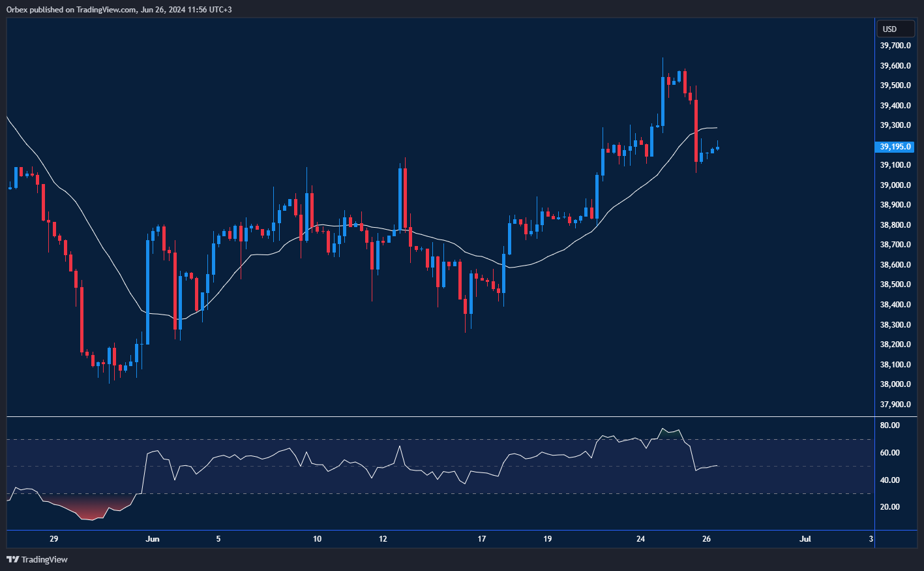Click the 39,700.0 price axis label
This screenshot has width=924, height=571.
895,46
